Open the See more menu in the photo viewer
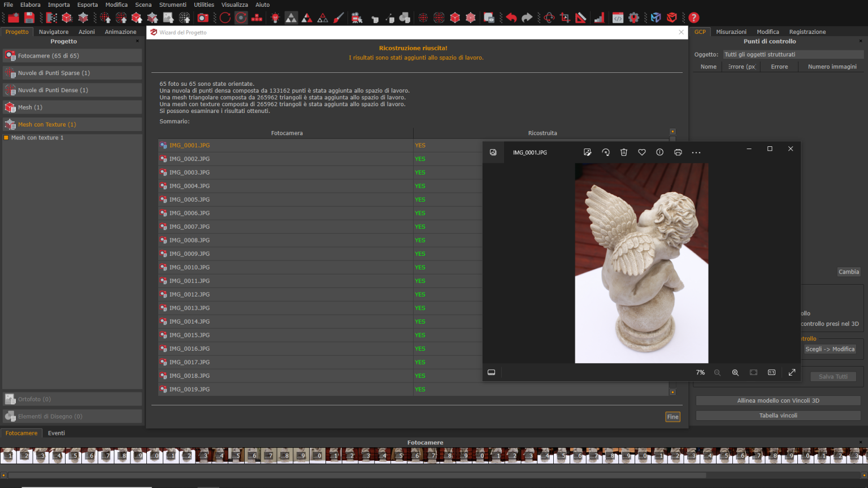868x488 pixels. click(x=696, y=152)
